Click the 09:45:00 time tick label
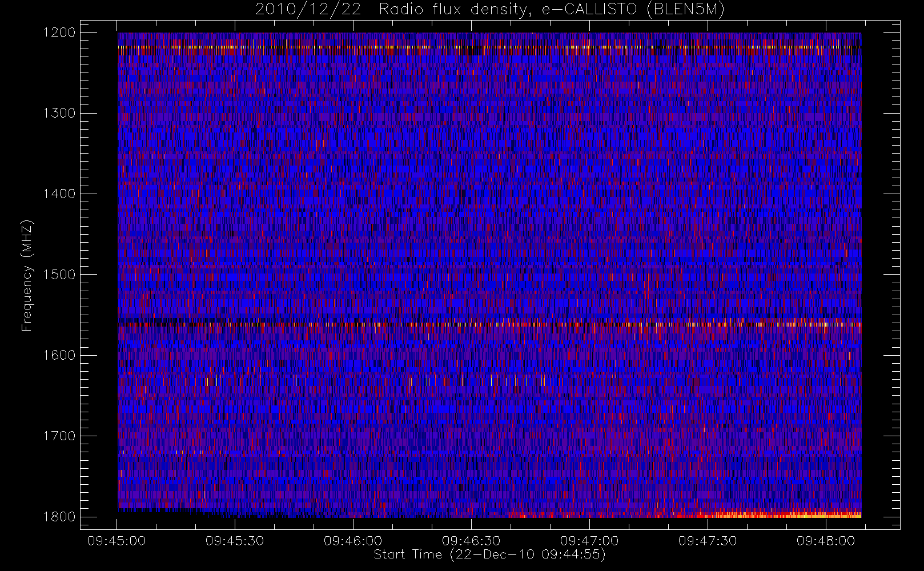Screen dimensions: 924x571 (x=116, y=541)
